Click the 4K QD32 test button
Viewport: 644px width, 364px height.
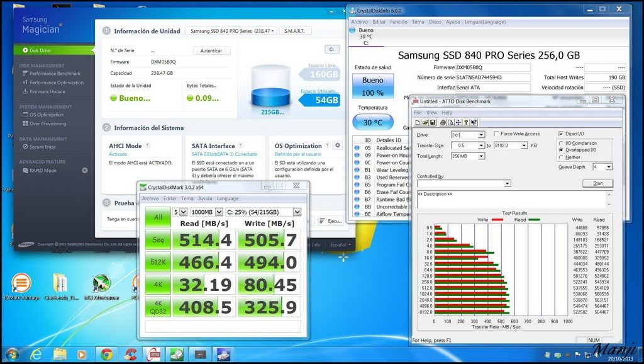pyautogui.click(x=158, y=307)
